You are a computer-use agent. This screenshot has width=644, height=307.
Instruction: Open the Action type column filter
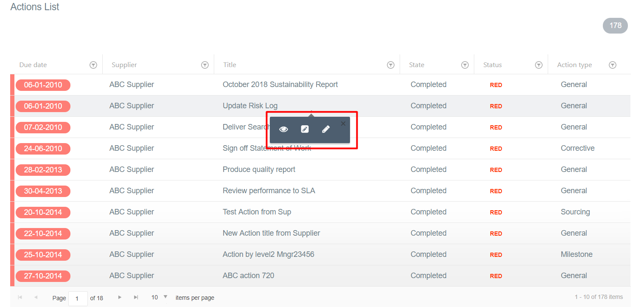tap(613, 65)
